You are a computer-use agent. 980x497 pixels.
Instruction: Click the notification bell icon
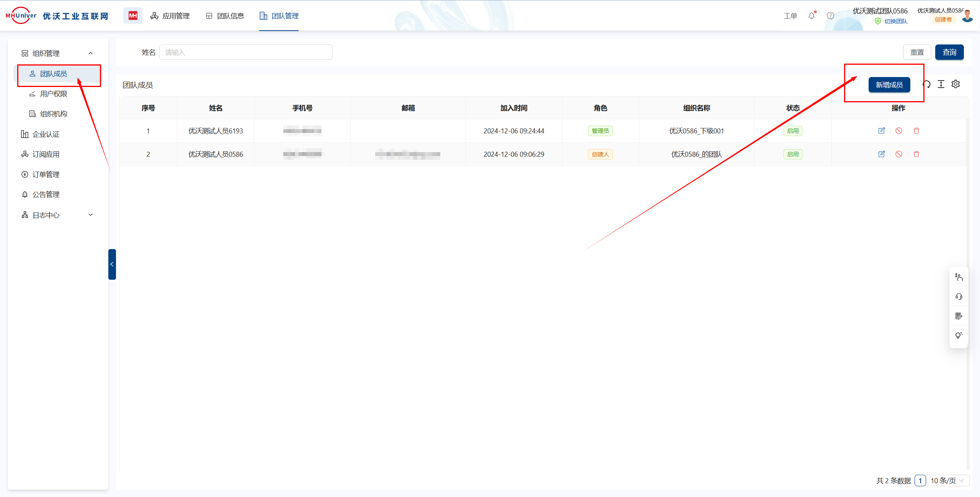(x=811, y=16)
